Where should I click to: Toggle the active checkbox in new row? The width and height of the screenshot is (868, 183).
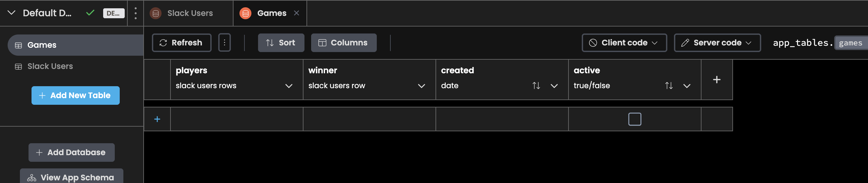(634, 119)
